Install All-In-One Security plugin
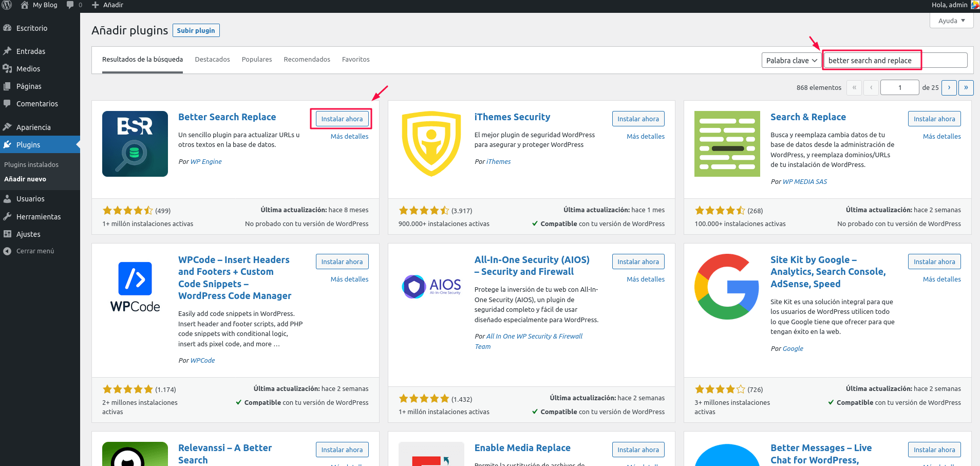Image resolution: width=980 pixels, height=466 pixels. coord(638,262)
